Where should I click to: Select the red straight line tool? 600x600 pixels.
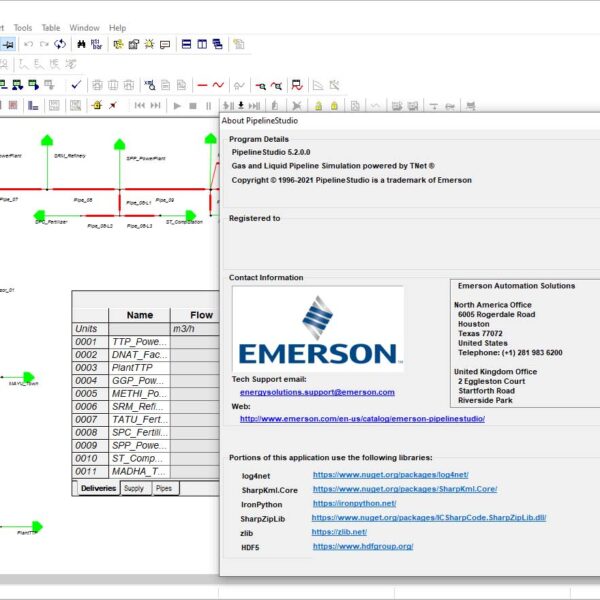[202, 85]
